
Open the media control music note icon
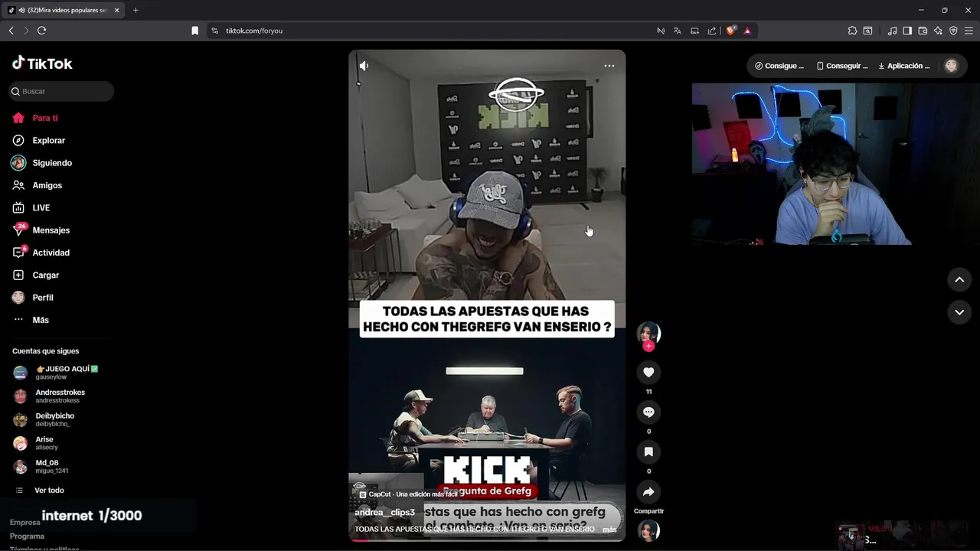coord(892,31)
